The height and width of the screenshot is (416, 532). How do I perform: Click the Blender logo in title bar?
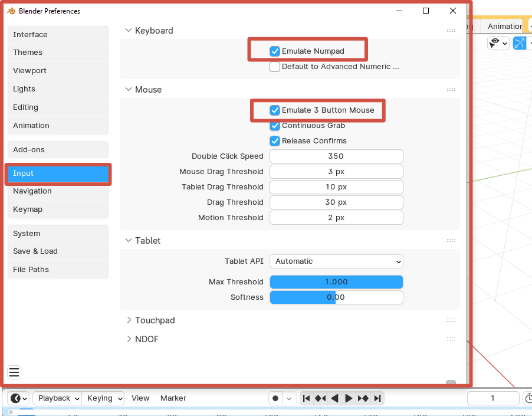[11, 11]
